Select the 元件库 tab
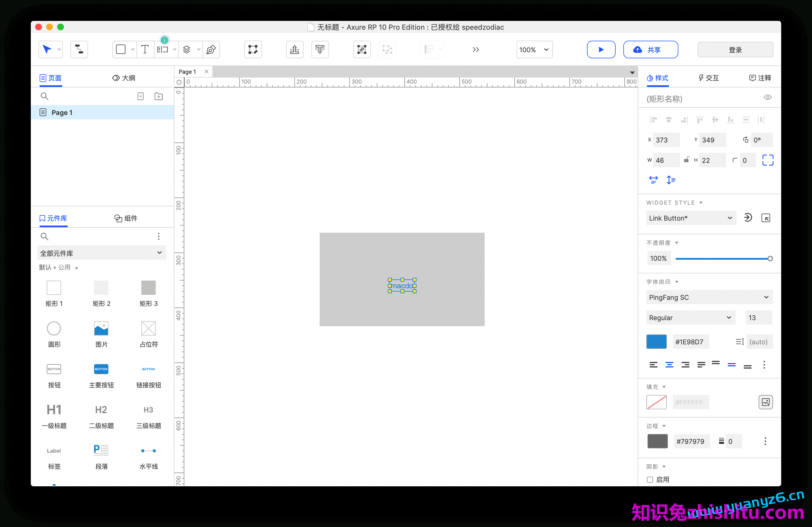 point(53,218)
